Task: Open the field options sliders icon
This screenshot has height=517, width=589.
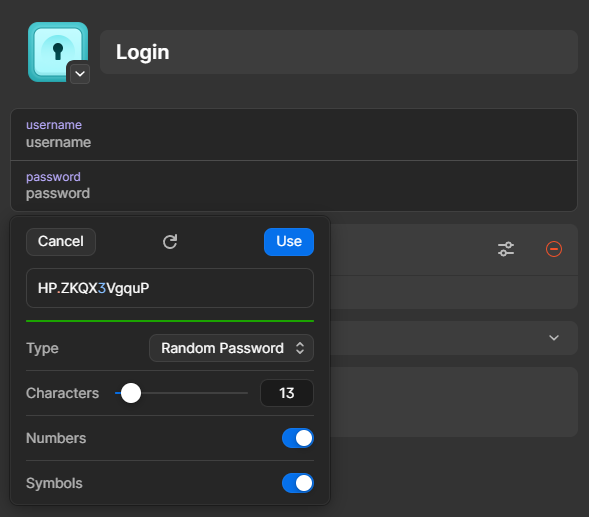Action: click(506, 249)
